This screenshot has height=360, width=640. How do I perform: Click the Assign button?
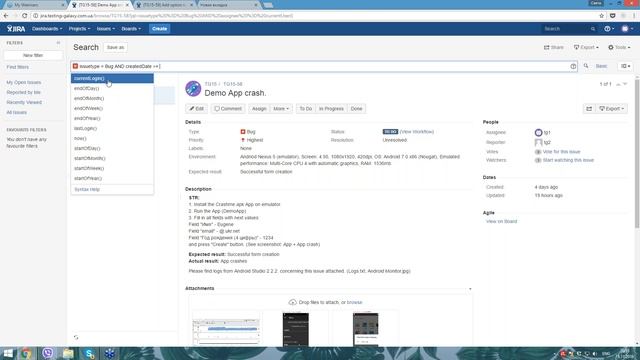click(x=259, y=109)
